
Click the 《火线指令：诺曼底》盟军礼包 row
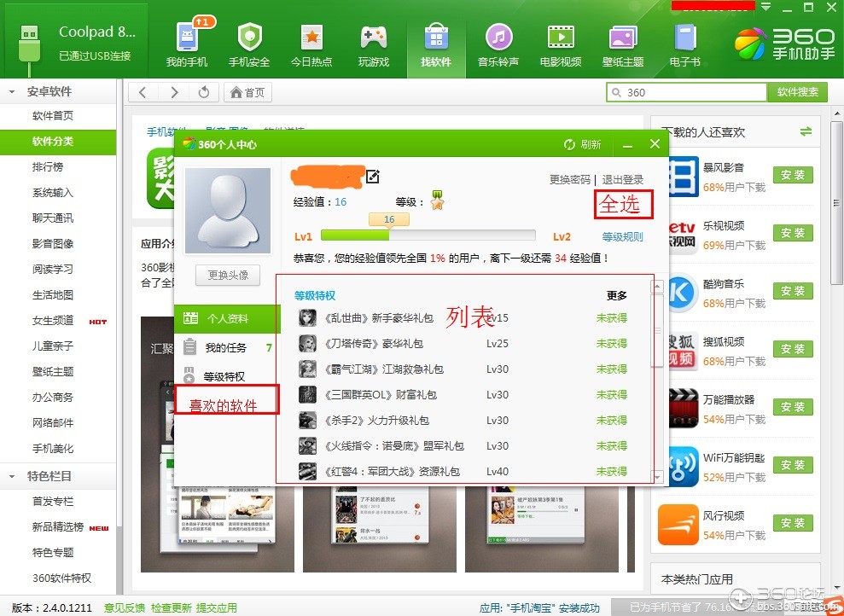[x=464, y=446]
